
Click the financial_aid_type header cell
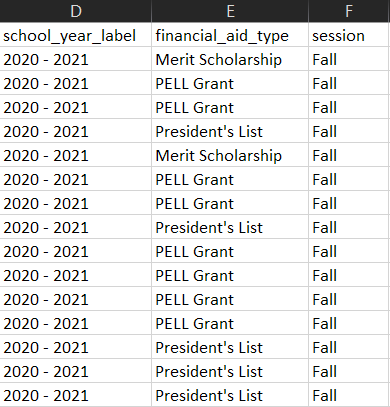click(x=230, y=35)
